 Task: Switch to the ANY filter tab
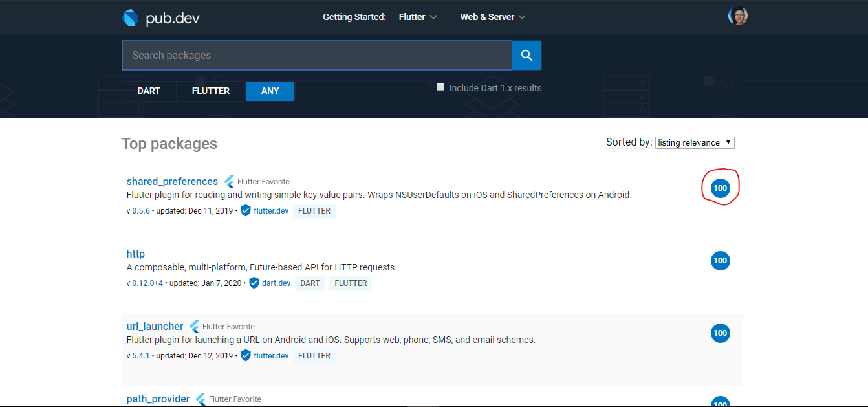(x=270, y=91)
